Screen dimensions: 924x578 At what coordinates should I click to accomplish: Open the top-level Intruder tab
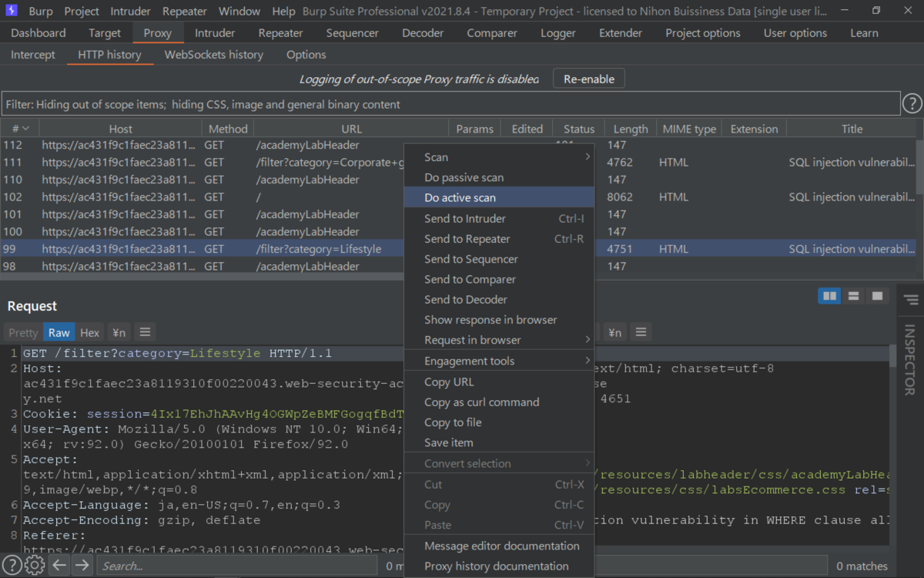[215, 33]
